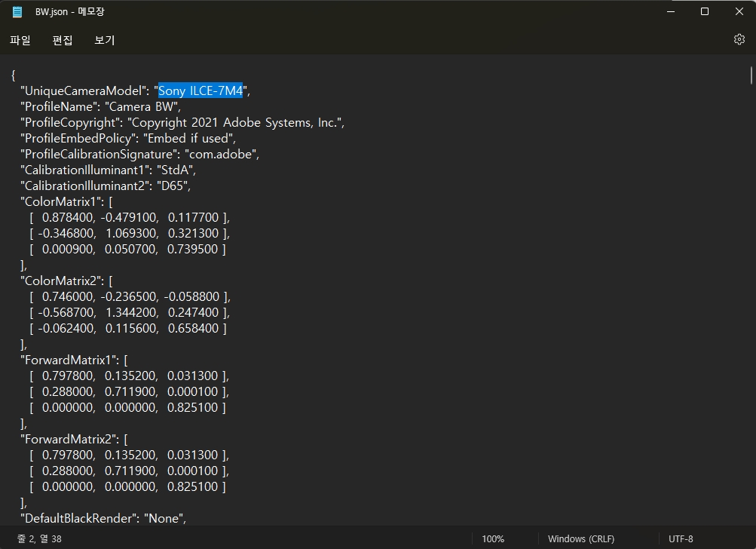Click the cursor position "줄 2, 열 38" status
The image size is (756, 549).
pyautogui.click(x=39, y=539)
